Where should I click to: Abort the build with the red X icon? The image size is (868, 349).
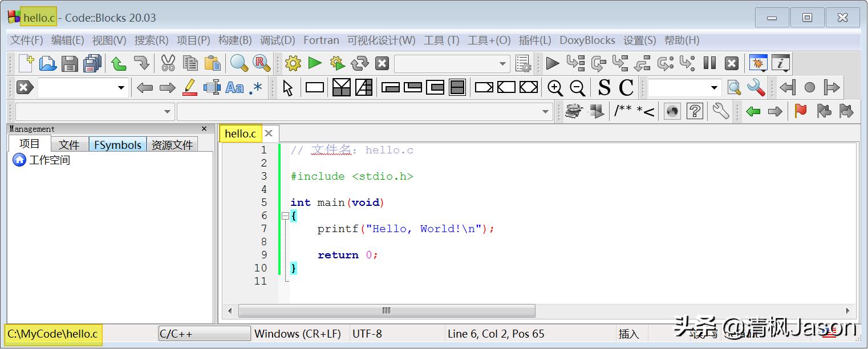[382, 63]
